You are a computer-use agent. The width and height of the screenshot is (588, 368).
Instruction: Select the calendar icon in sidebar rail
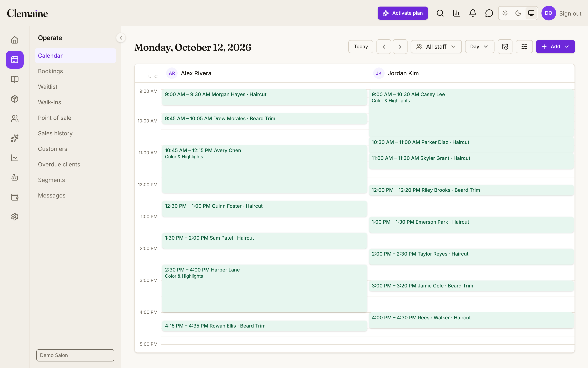coord(14,60)
